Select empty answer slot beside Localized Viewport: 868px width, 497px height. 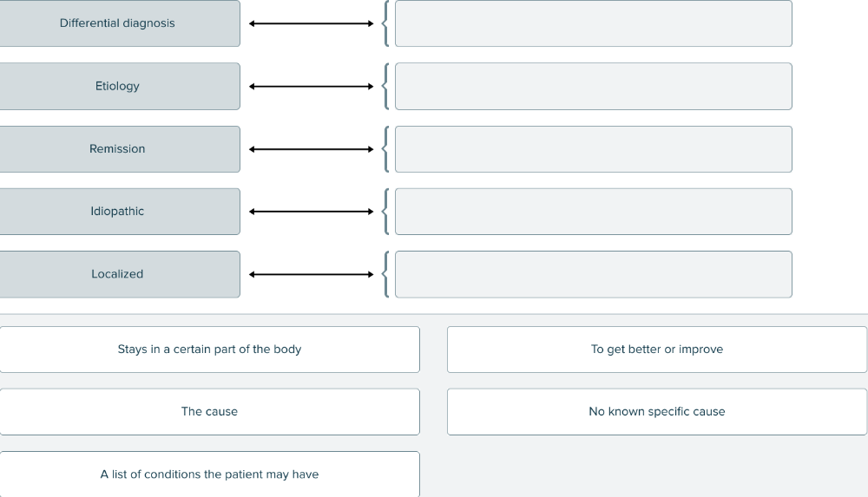593,274
